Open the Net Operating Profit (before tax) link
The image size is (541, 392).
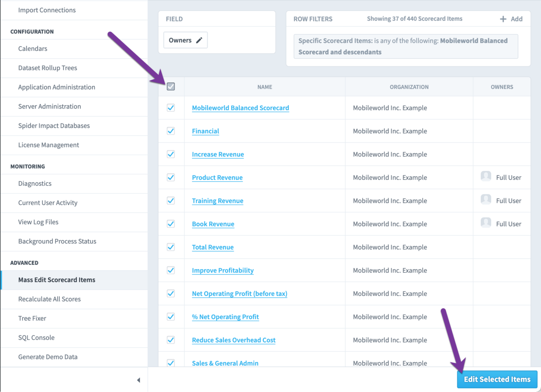click(239, 293)
